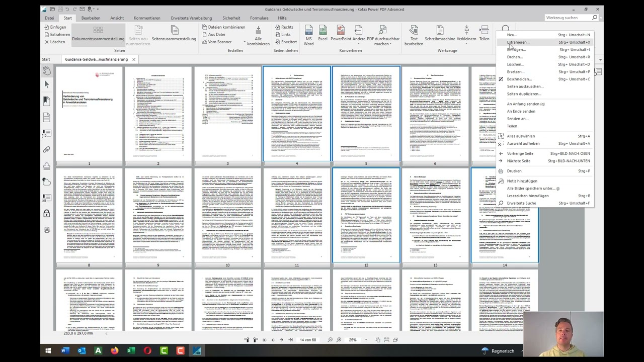Rotate pages Rechts

click(284, 27)
